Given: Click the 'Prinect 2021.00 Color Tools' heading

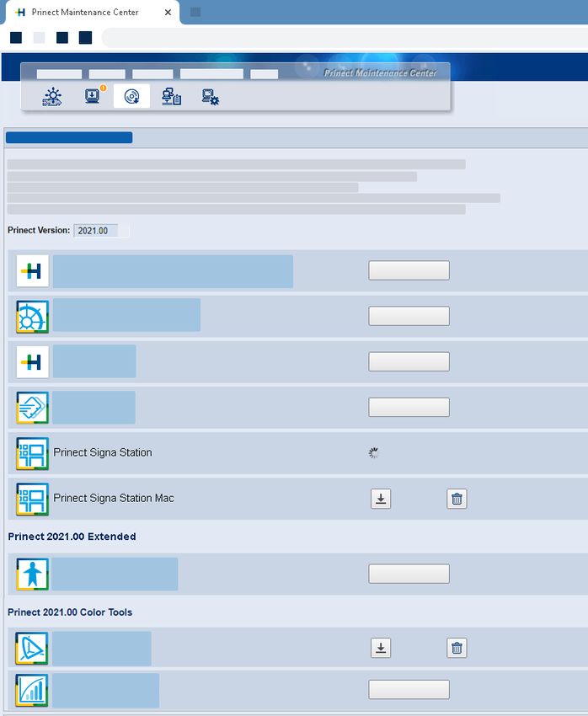Looking at the screenshot, I should [70, 612].
